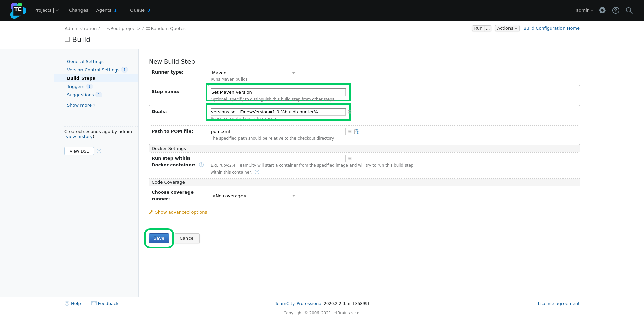
Task: Open the Triggers settings section
Action: [x=76, y=87]
